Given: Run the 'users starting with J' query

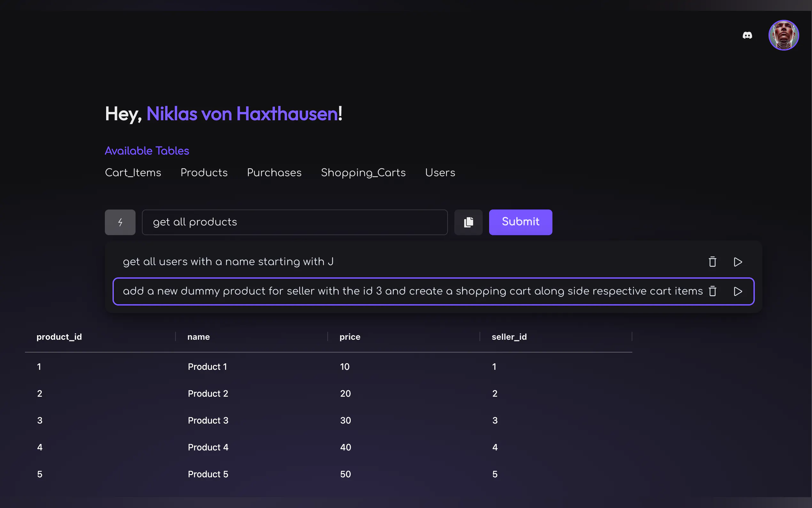Looking at the screenshot, I should click(x=738, y=262).
